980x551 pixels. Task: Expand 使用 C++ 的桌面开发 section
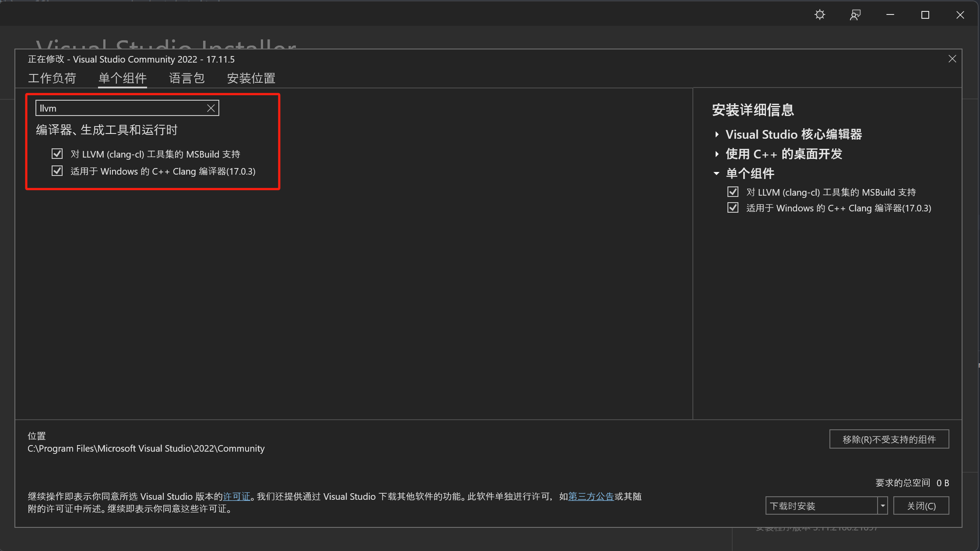(x=717, y=154)
